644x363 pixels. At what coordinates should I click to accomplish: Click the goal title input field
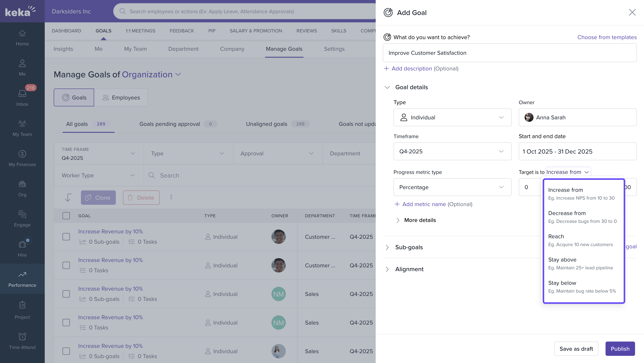point(510,53)
